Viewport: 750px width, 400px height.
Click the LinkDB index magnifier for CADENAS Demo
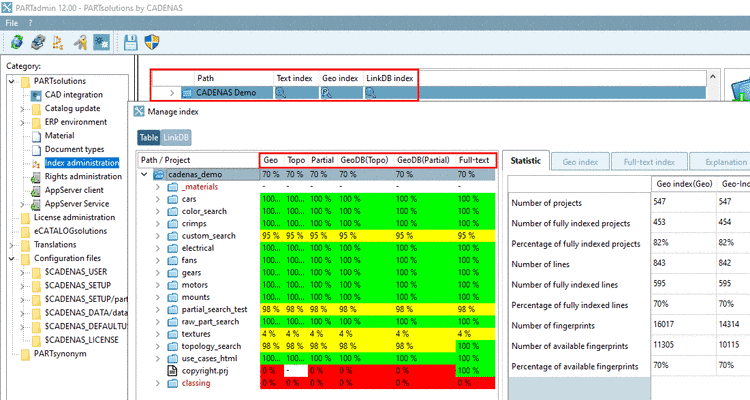371,93
